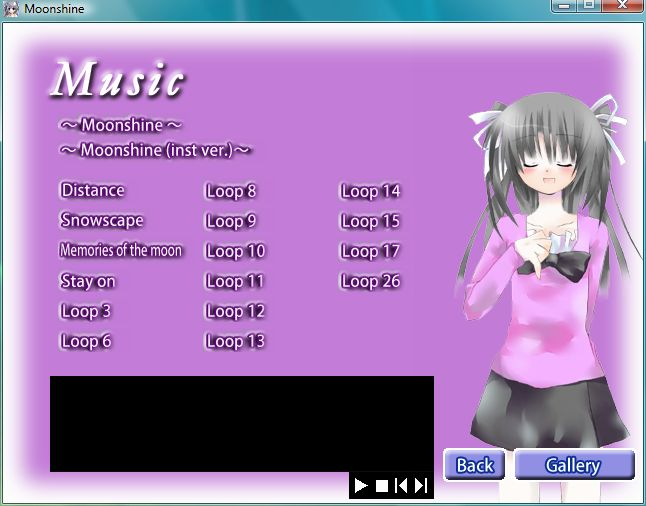Start Loop 13
The width and height of the screenshot is (646, 506).
click(235, 342)
